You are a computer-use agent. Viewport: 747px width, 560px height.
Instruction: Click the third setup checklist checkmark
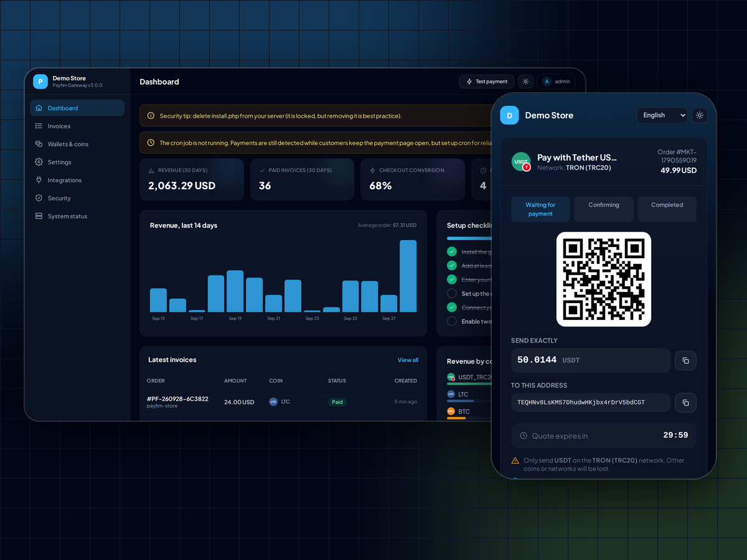[x=452, y=279]
